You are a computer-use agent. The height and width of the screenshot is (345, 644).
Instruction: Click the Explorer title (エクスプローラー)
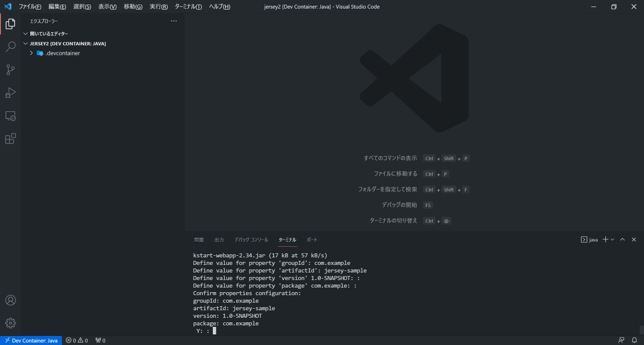coord(44,21)
